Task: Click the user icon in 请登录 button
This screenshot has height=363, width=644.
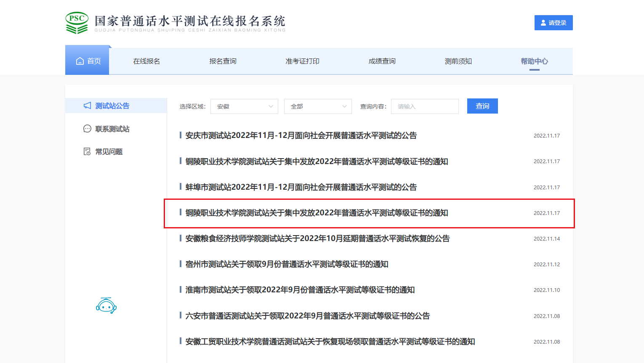Action: click(x=543, y=23)
